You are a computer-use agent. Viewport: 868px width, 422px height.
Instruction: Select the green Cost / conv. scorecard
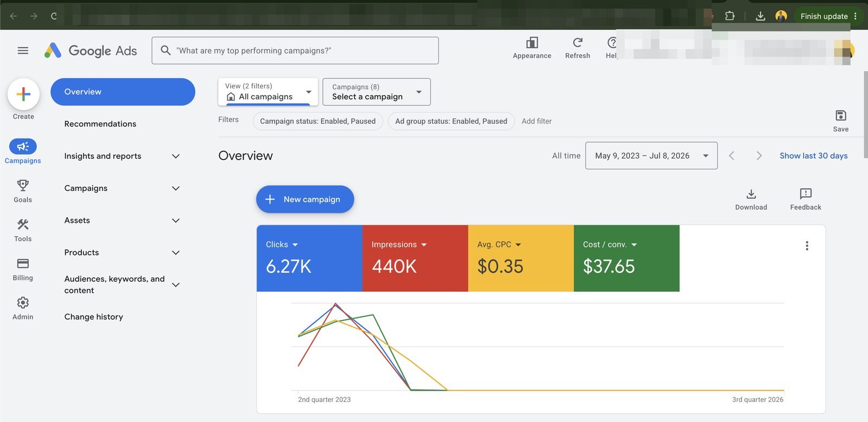pyautogui.click(x=627, y=258)
